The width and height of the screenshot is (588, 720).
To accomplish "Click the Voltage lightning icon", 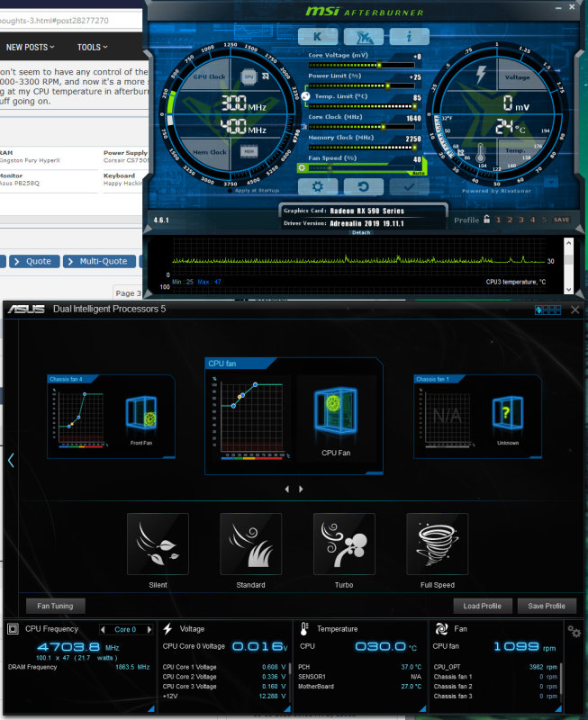I will [x=167, y=629].
